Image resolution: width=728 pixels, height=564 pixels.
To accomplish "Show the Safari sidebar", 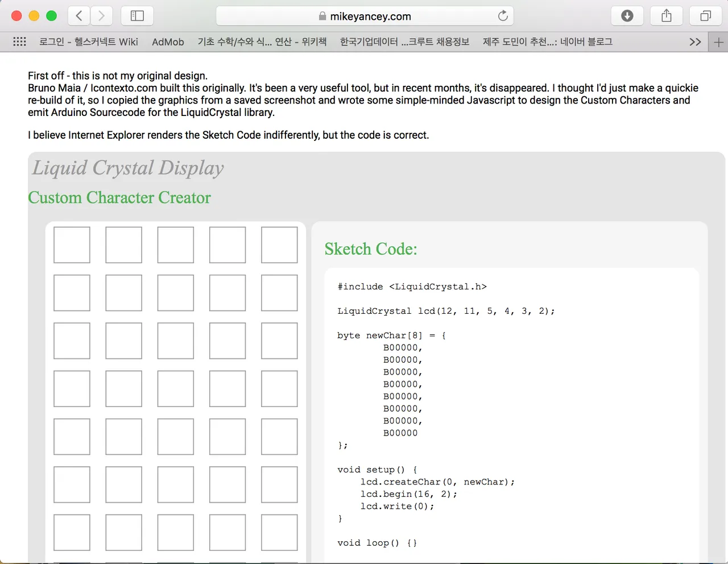I will [137, 16].
